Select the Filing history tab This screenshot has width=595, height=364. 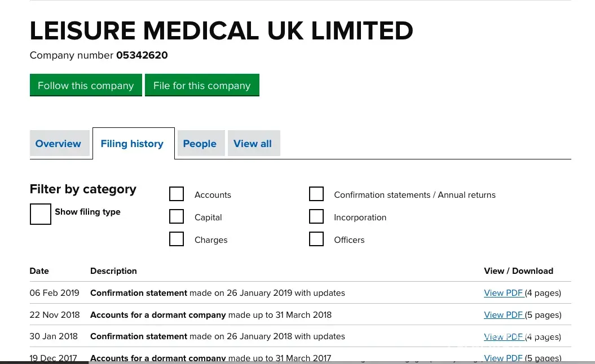coord(132,144)
